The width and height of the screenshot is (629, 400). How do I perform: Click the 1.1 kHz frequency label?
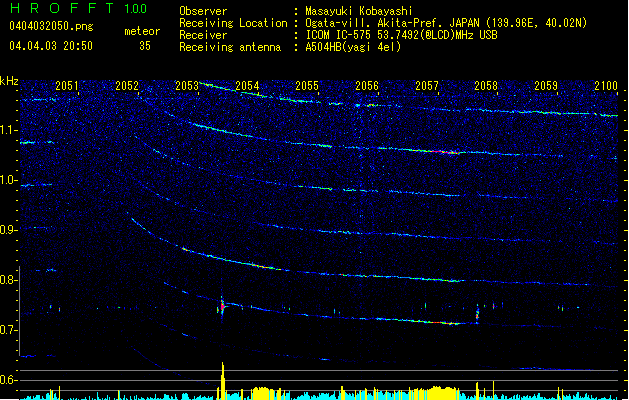[9, 130]
